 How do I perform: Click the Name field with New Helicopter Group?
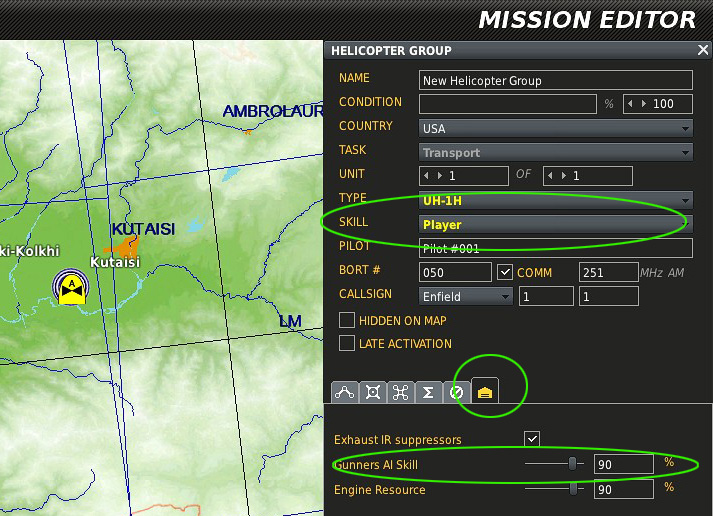556,80
